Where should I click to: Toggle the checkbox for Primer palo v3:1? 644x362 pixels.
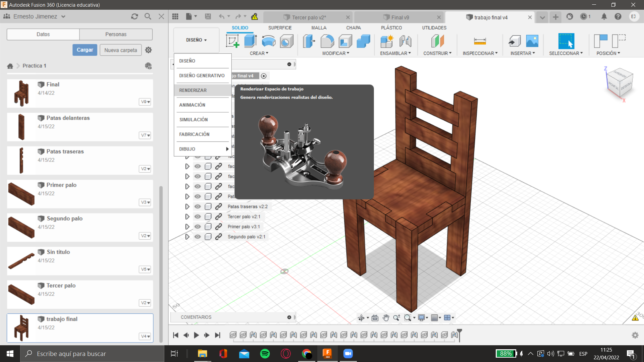click(x=208, y=227)
